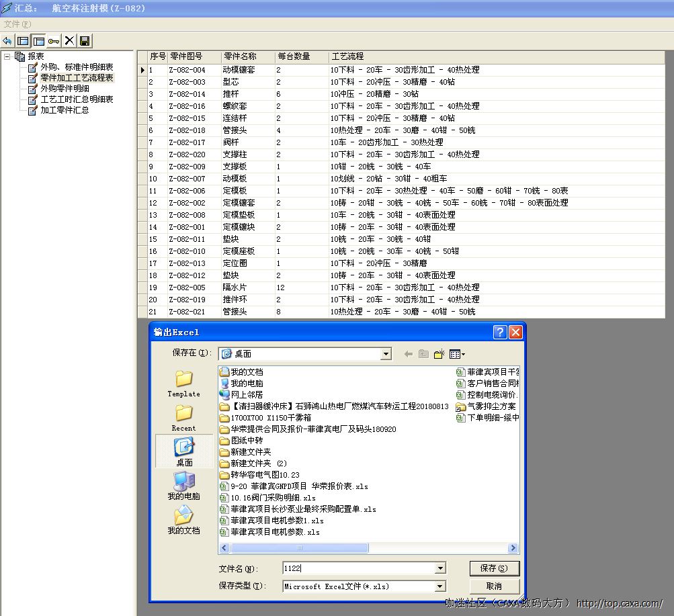Click the back arrow toolbar icon
This screenshot has width=674, height=616.
click(x=7, y=41)
